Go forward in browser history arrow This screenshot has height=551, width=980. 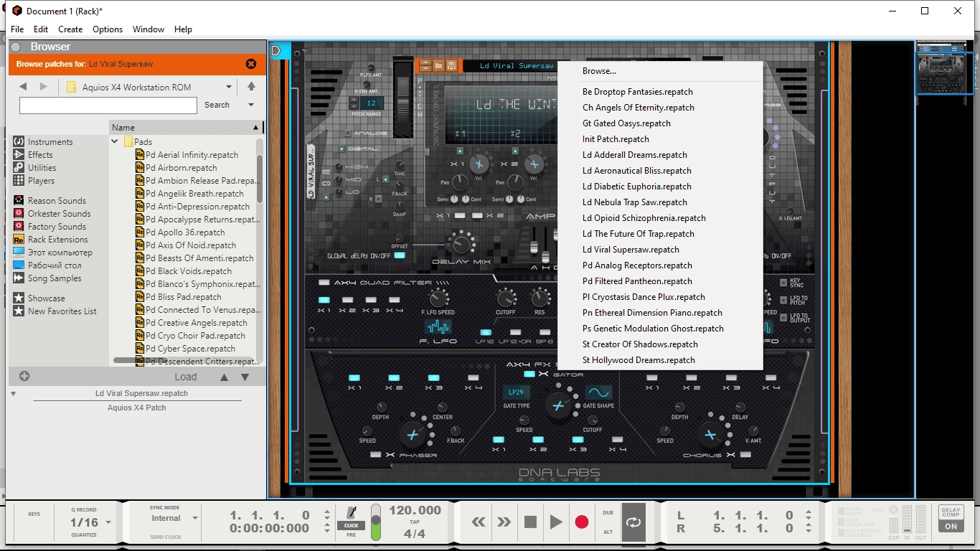click(x=44, y=87)
